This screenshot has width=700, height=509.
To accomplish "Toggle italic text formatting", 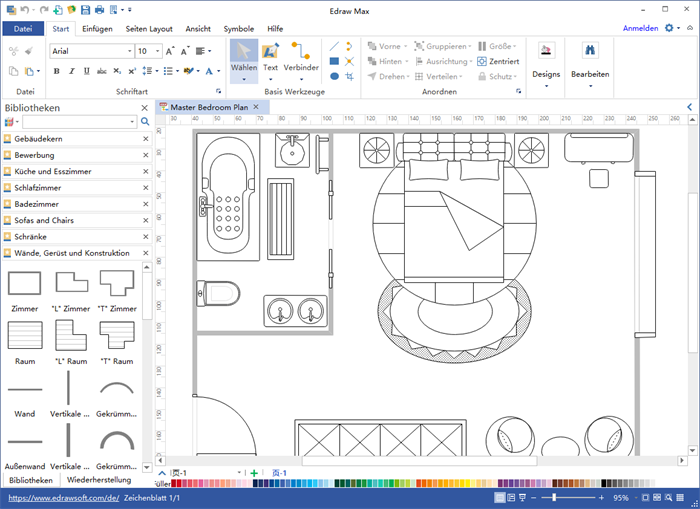I will click(x=71, y=71).
